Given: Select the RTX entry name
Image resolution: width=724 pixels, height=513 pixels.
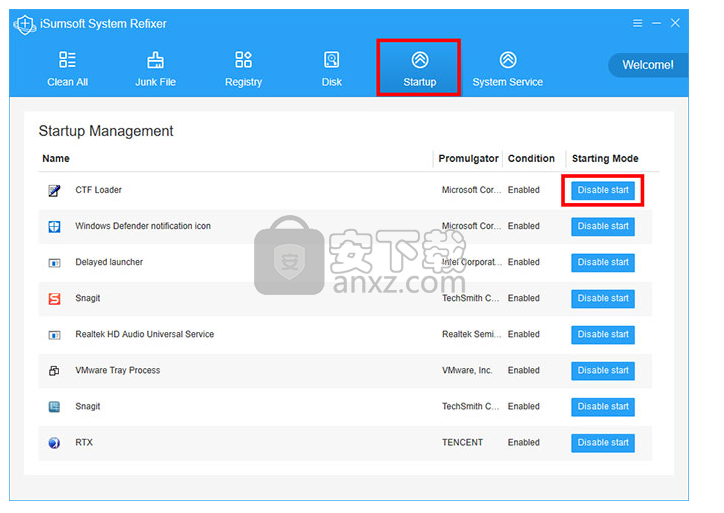Looking at the screenshot, I should pos(84,442).
